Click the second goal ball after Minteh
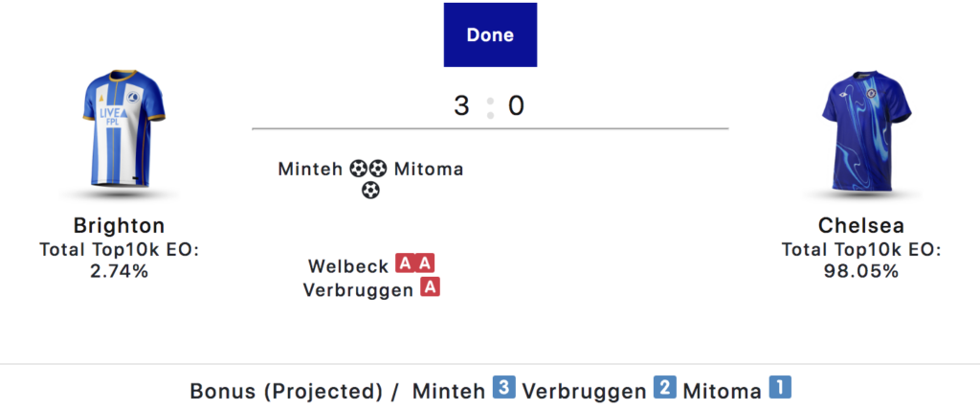This screenshot has width=980, height=410. pos(379,170)
